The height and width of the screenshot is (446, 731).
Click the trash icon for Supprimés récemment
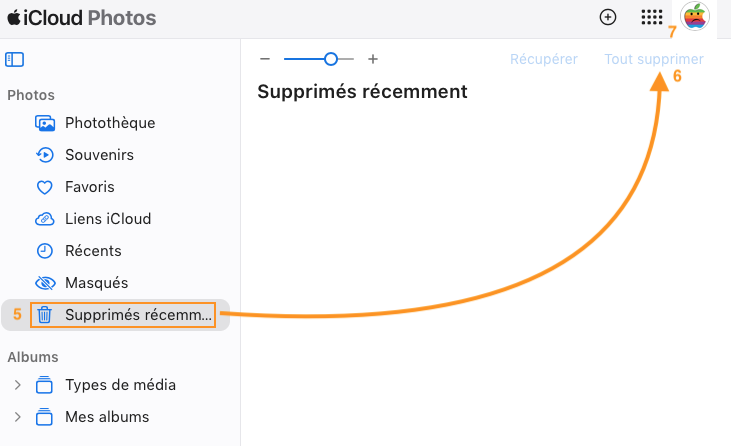pyautogui.click(x=44, y=315)
